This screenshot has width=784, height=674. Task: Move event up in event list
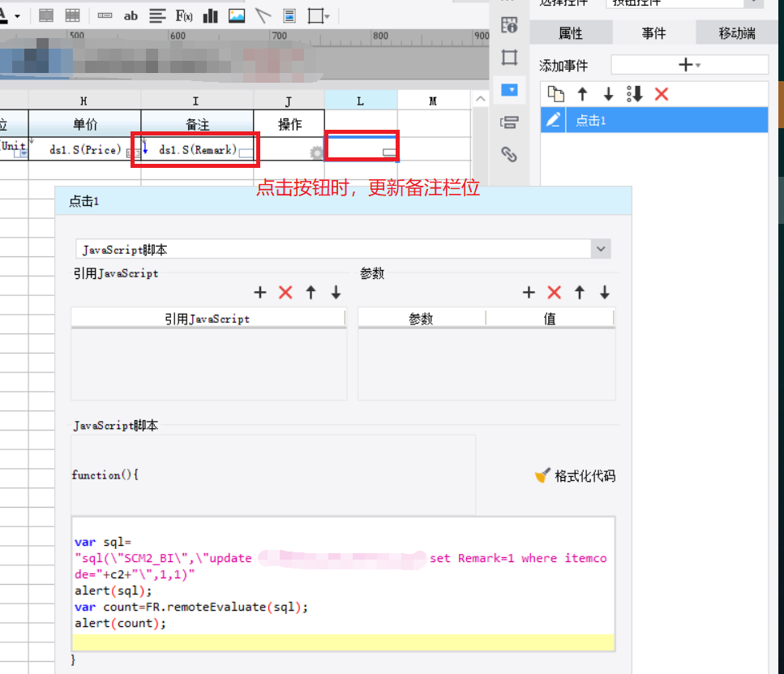(582, 93)
